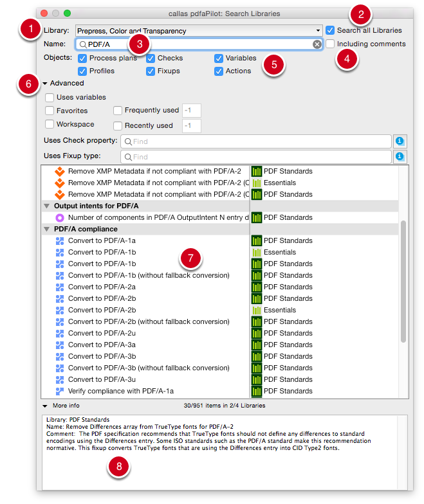
Task: Select Convert to PDF/A-2u profile
Action: click(x=220, y=333)
